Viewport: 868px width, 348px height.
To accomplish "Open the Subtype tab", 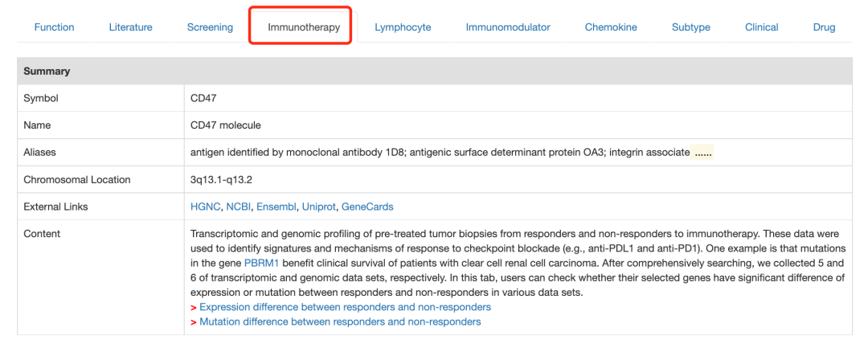I will coord(691,27).
